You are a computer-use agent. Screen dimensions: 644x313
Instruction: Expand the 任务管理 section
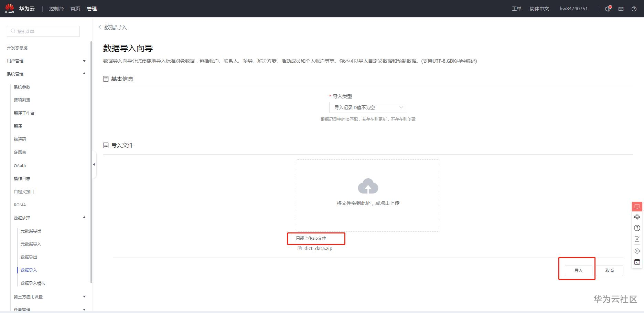coord(84,310)
